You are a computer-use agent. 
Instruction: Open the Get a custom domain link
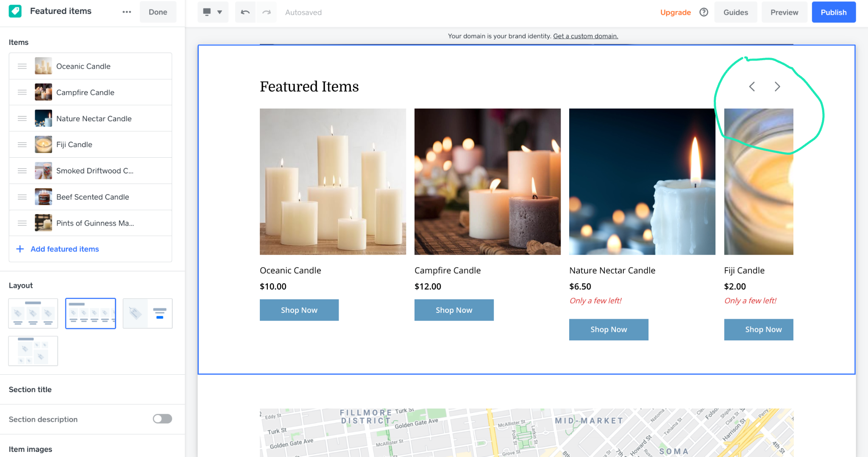click(x=585, y=36)
